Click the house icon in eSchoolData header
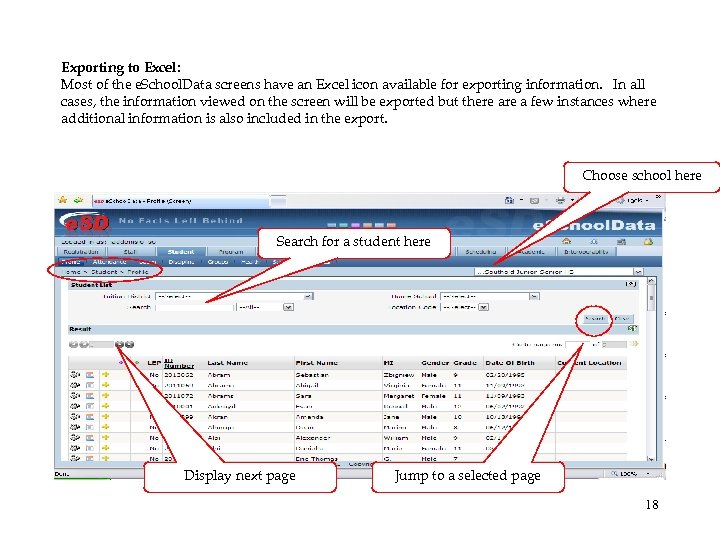This screenshot has height=540, width=720. [567, 241]
